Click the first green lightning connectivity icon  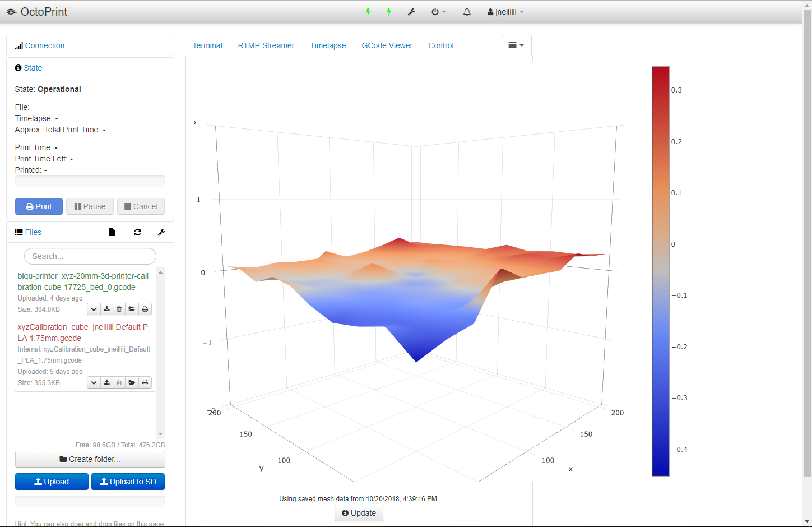[368, 12]
